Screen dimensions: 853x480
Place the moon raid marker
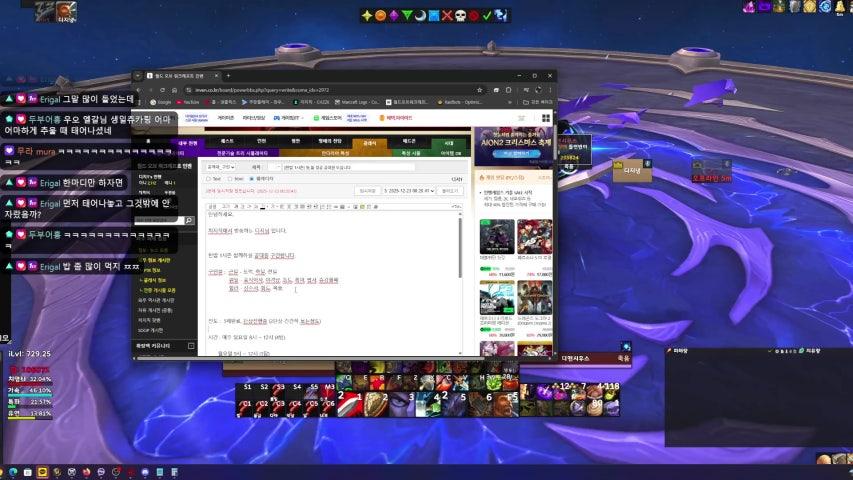[x=420, y=16]
